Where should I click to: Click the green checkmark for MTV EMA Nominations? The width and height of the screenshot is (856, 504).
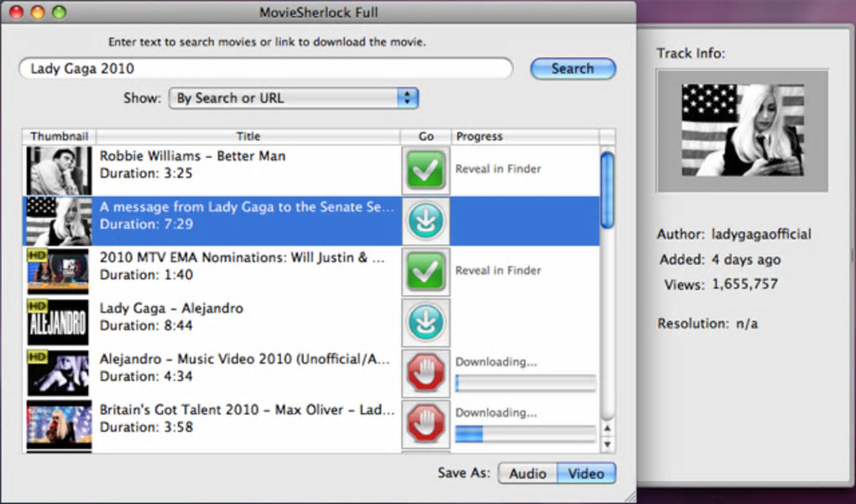point(425,271)
